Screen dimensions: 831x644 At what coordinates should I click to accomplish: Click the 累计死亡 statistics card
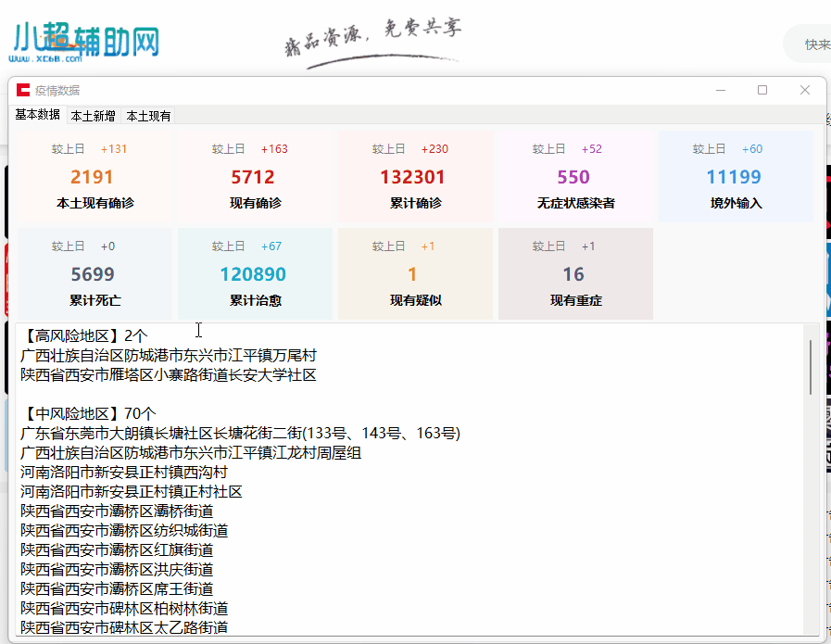click(93, 273)
